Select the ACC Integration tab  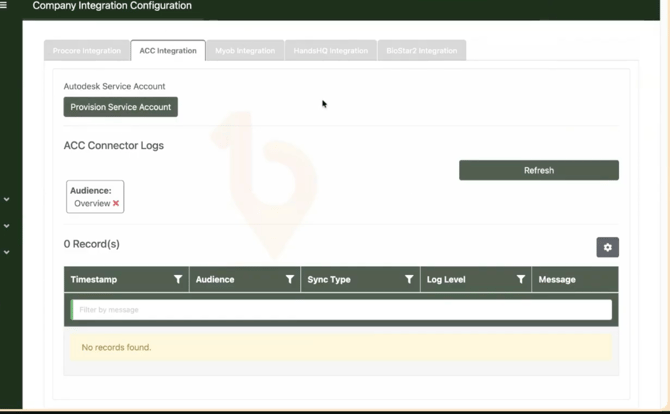168,50
